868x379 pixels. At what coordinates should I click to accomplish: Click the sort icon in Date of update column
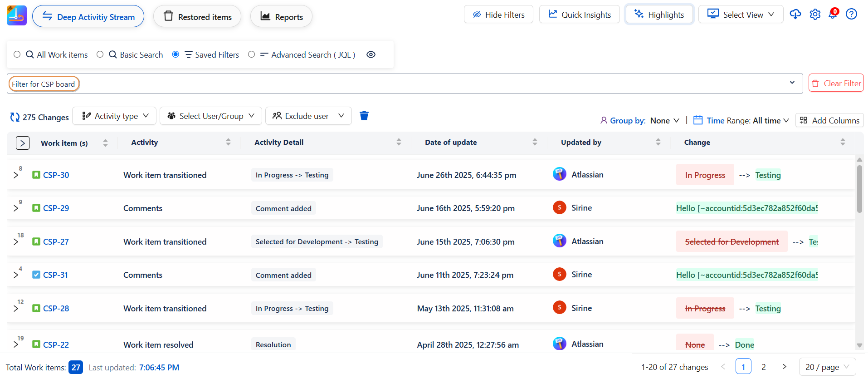(x=535, y=142)
